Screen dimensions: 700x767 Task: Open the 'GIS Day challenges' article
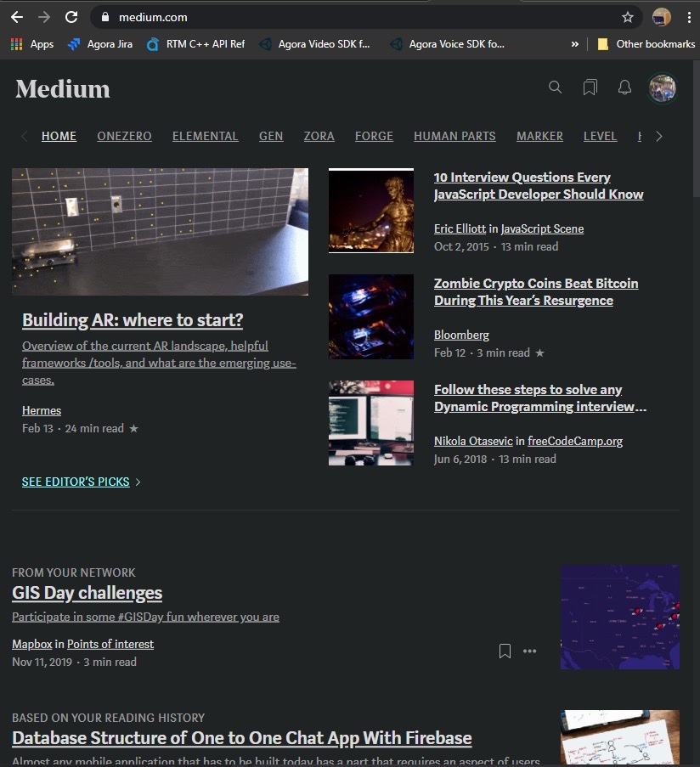tap(87, 593)
